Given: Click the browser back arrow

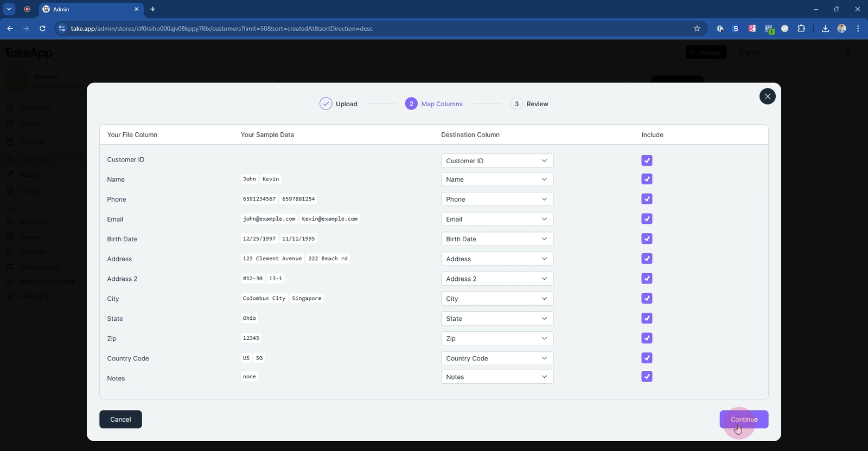Looking at the screenshot, I should coord(10,28).
